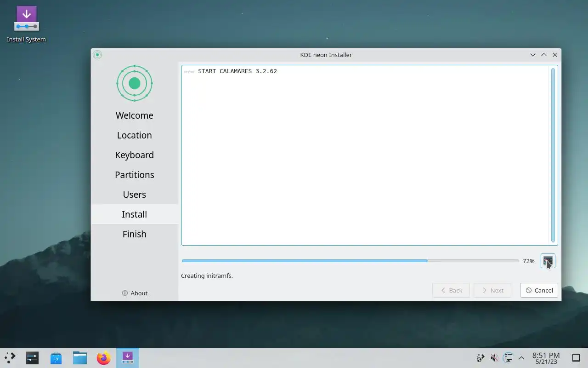Open the Install System desktop icon
Viewport: 588px width, 368px height.
click(26, 24)
